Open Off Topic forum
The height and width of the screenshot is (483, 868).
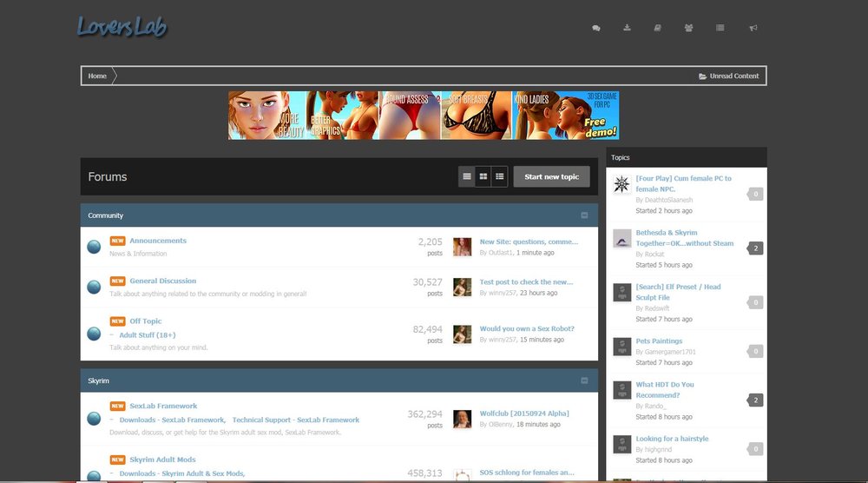[x=146, y=321]
